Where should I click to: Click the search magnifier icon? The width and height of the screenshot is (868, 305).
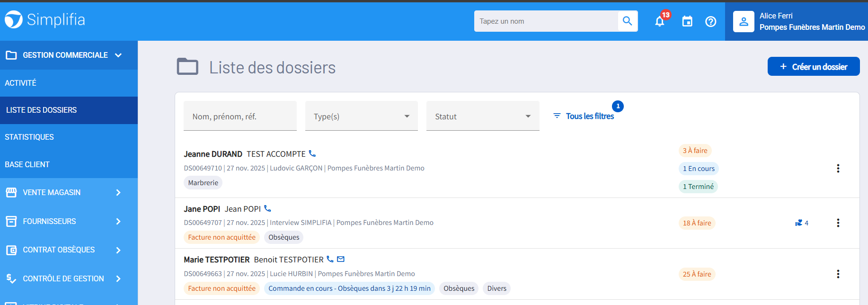pyautogui.click(x=628, y=21)
